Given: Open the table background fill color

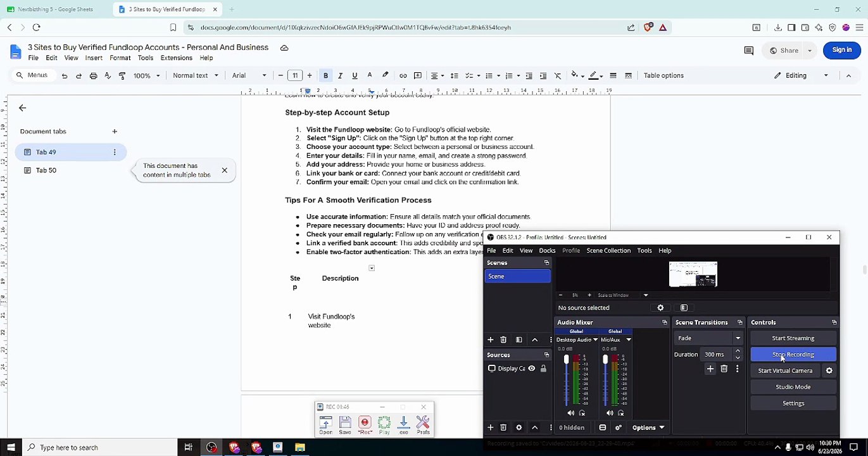Looking at the screenshot, I should (577, 75).
